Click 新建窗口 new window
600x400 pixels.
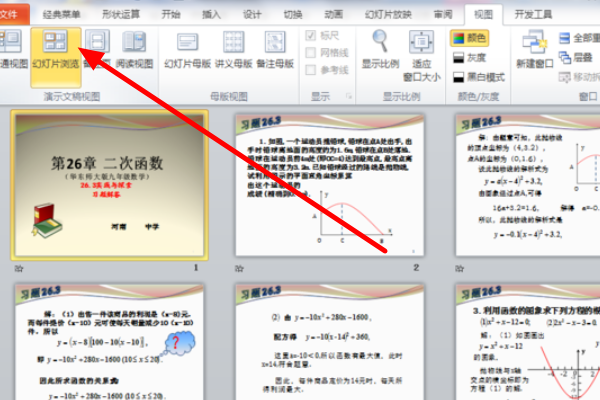click(x=535, y=50)
